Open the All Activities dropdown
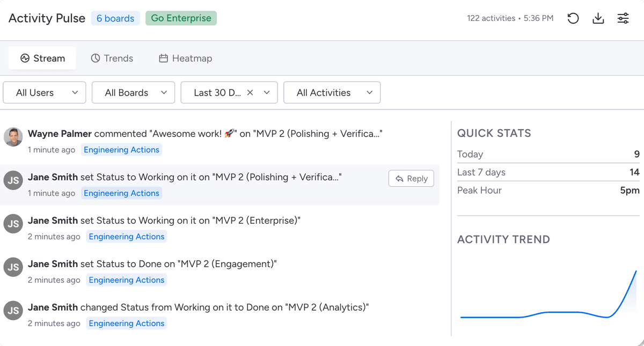Viewport: 644px width, 346px height. point(332,92)
